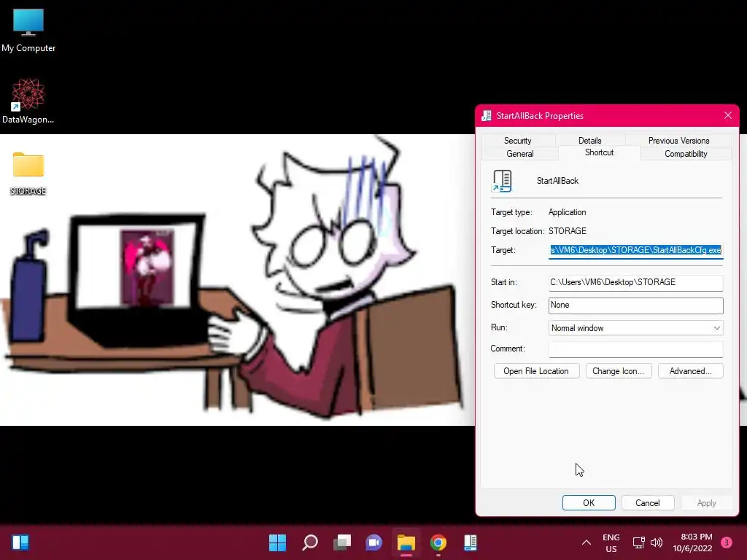Click the Start in field

[635, 282]
